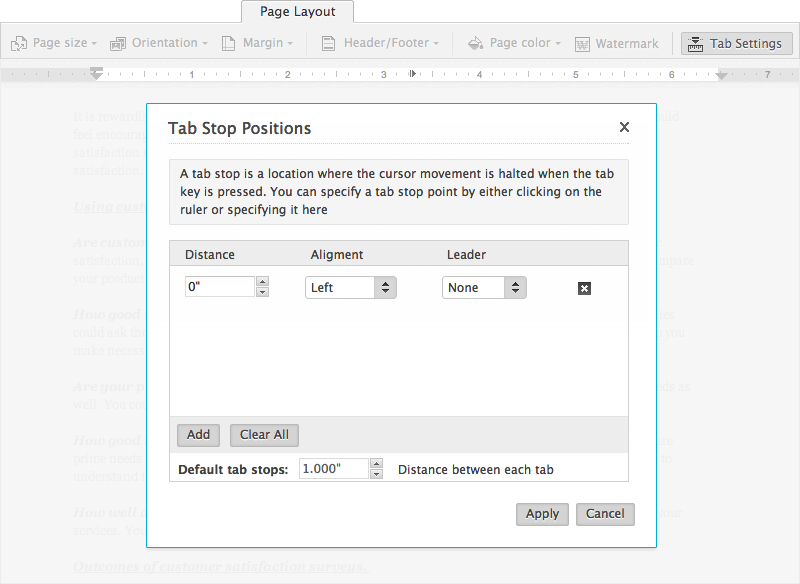800x584 pixels.
Task: Decrease Default tab stops value
Action: (377, 474)
